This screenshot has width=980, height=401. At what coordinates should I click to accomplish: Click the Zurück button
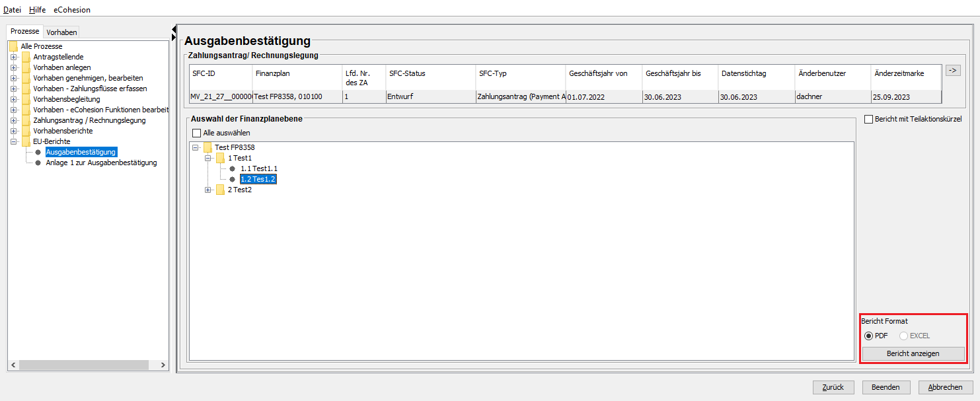pos(833,387)
